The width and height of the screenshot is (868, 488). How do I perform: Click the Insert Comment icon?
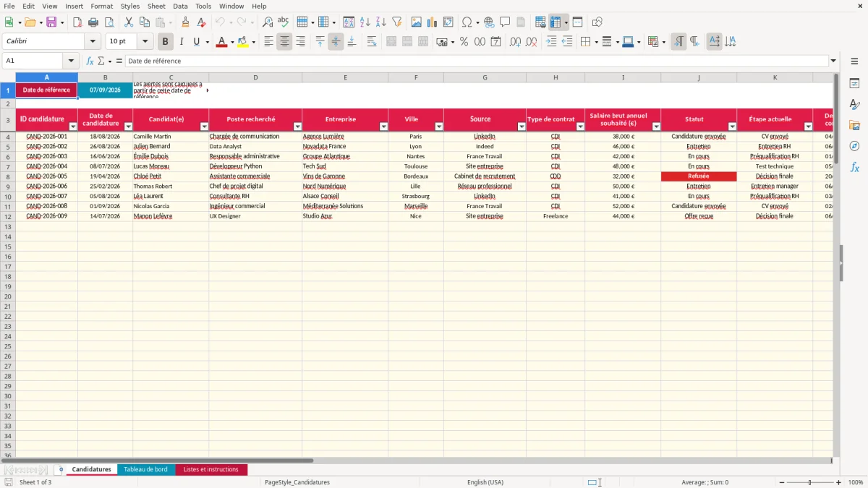click(505, 22)
